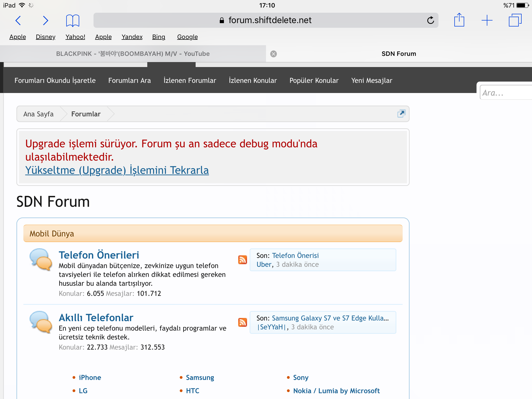This screenshot has width=532, height=399.
Task: Show all open tabs icon
Action: 515,20
